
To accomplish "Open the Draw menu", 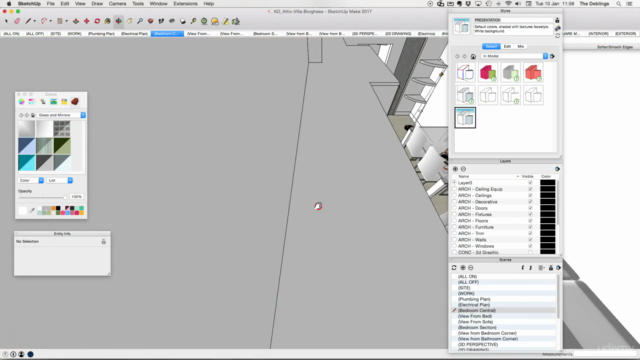I will [x=97, y=4].
